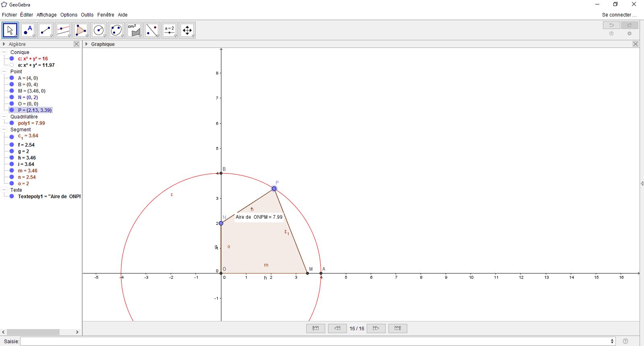Click the Se connecter link
The image size is (644, 346).
(619, 15)
